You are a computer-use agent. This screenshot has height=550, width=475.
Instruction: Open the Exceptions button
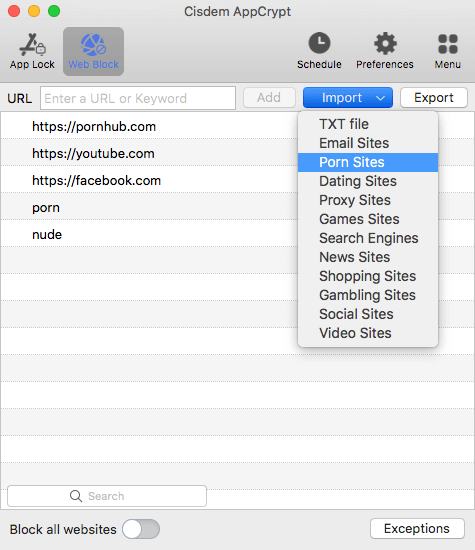point(417,529)
